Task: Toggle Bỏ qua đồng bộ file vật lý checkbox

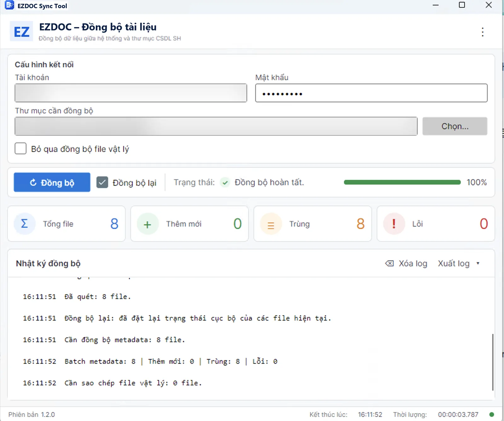Action: coord(20,148)
